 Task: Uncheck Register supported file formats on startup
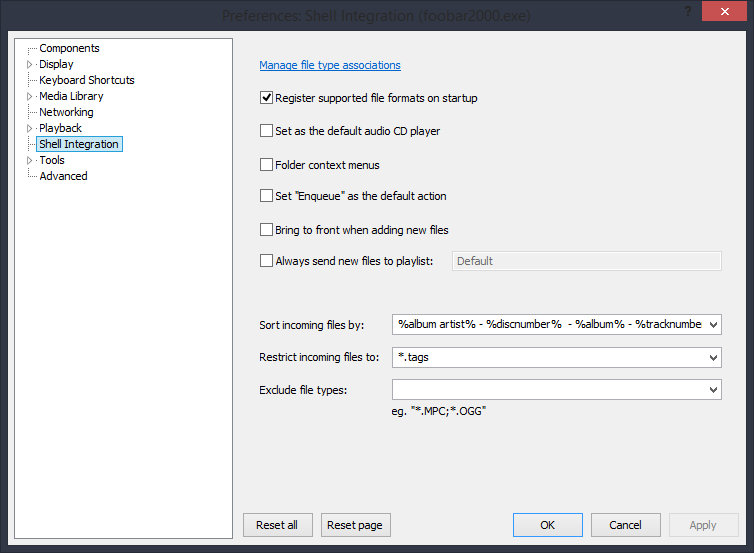coord(266,98)
